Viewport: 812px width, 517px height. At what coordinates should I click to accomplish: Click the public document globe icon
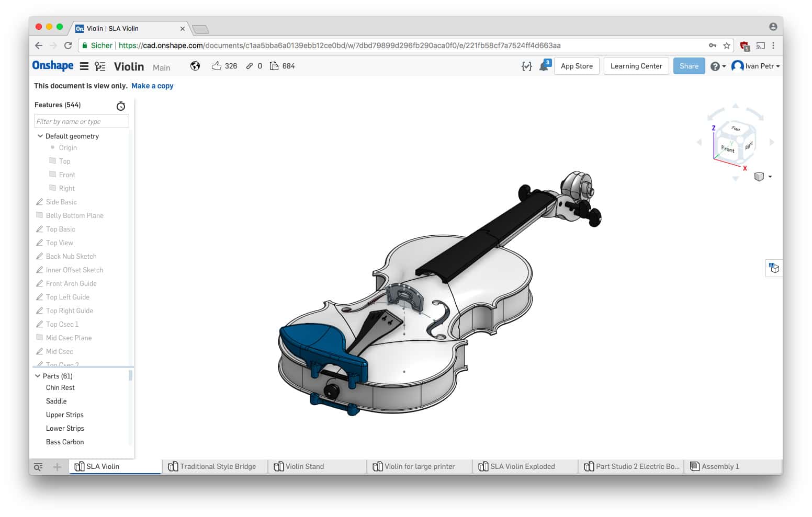(x=195, y=66)
